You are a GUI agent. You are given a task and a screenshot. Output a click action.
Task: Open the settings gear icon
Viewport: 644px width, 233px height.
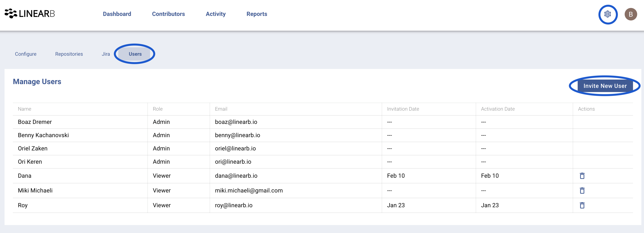[607, 14]
